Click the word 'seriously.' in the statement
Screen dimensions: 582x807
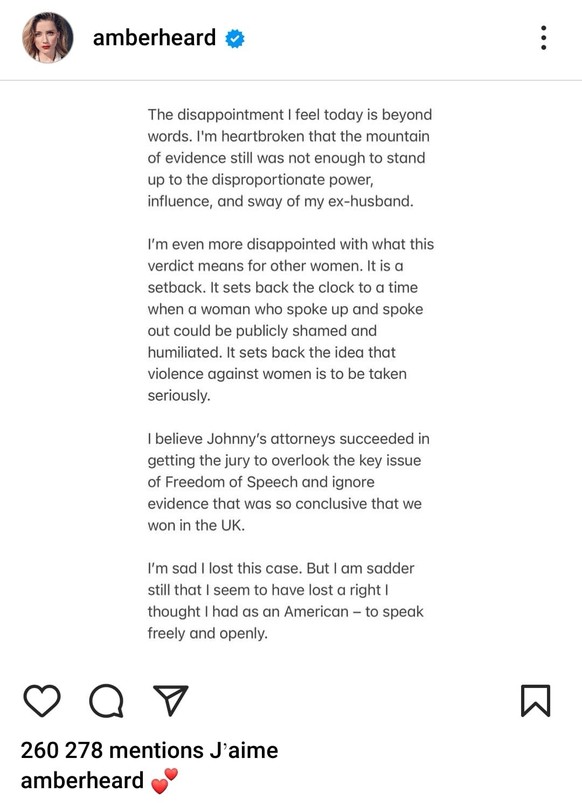[179, 395]
